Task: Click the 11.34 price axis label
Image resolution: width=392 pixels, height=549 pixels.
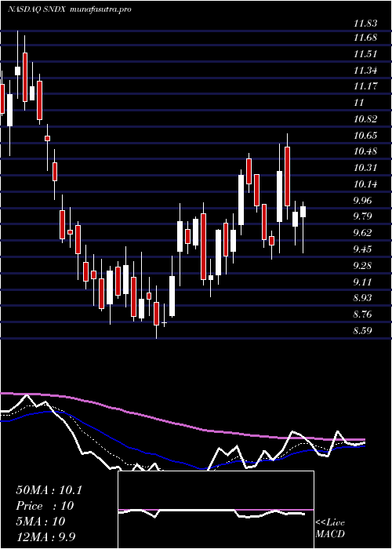Action: coord(365,71)
